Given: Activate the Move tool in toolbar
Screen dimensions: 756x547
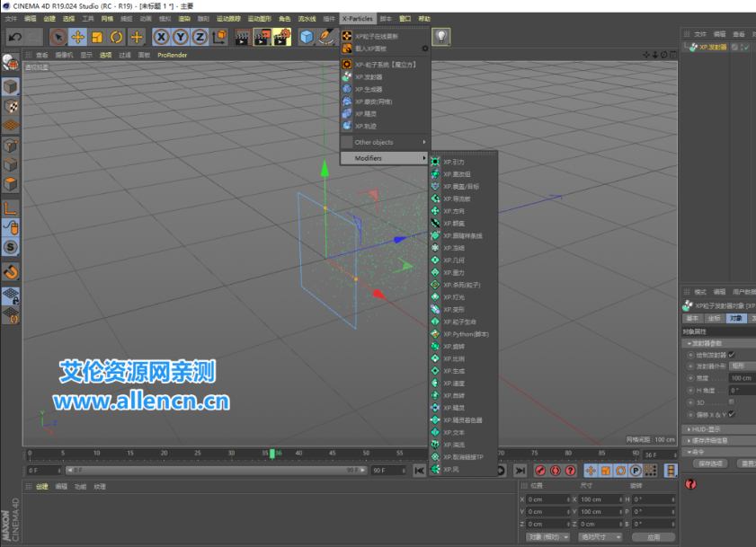Looking at the screenshot, I should coord(77,37).
